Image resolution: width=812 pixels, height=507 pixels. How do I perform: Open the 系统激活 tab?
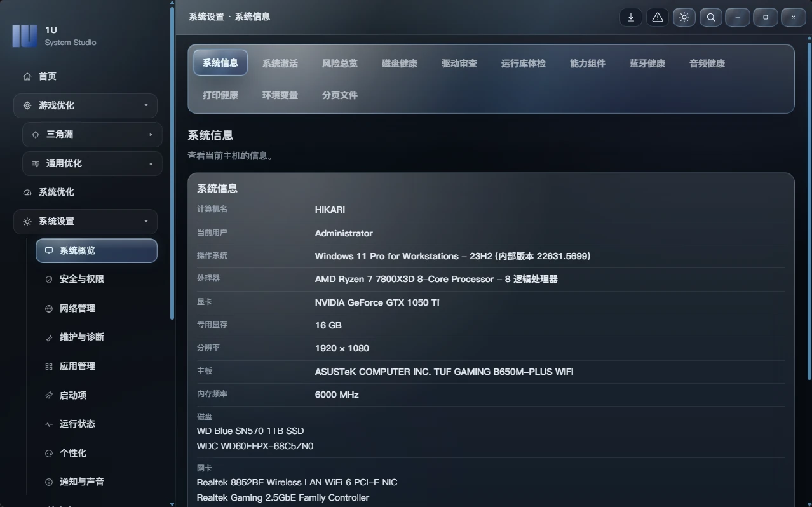[x=280, y=64]
